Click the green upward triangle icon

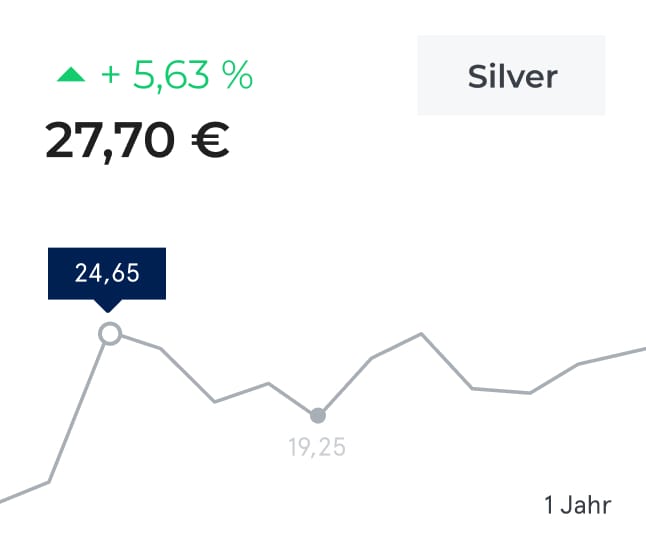pyautogui.click(x=71, y=75)
